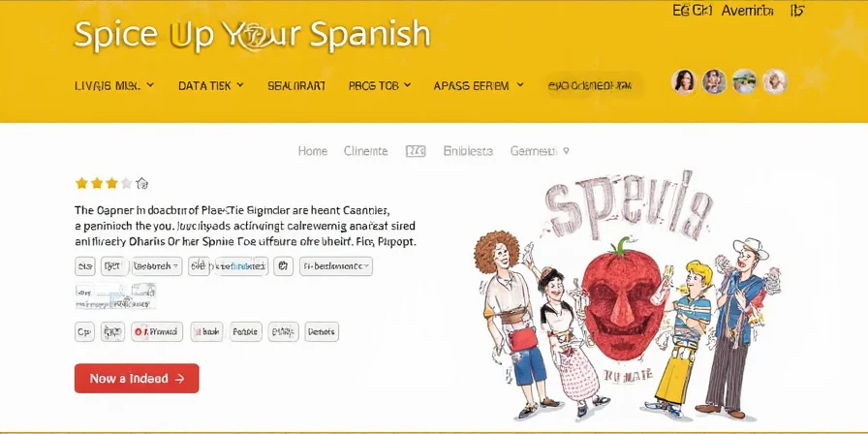Click the swirl logo in the Your title
This screenshot has width=868, height=434.
255,38
